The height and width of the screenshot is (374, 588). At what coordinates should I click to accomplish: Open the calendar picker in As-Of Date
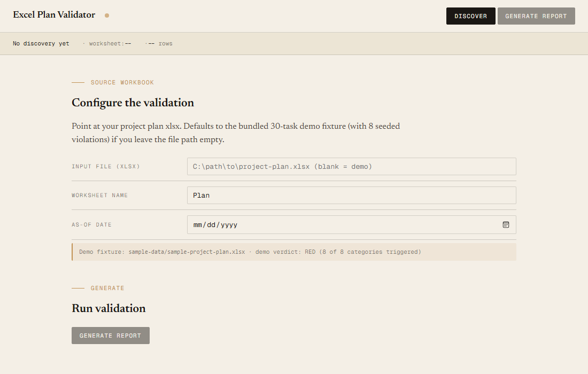pos(506,224)
